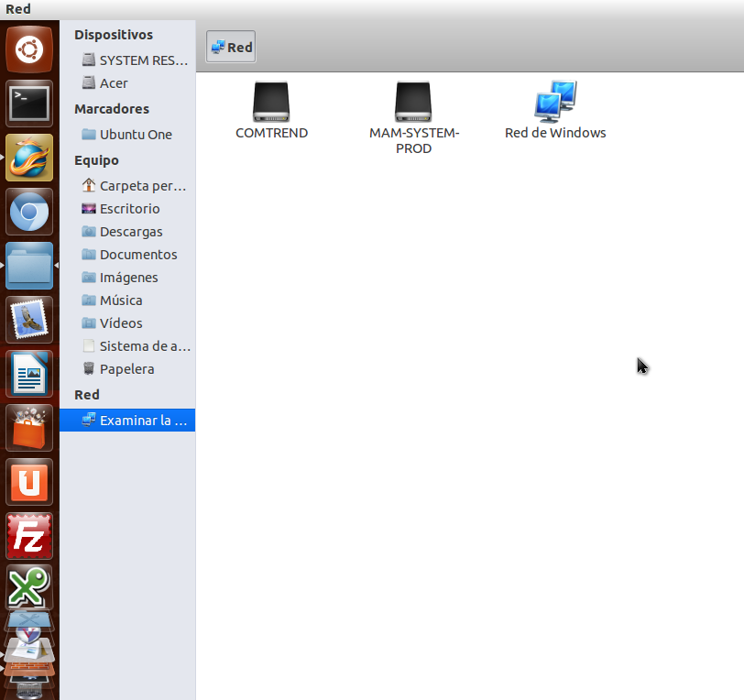Screen dimensions: 744x700
Task: Open Documentos folder in sidebar
Action: pos(138,255)
